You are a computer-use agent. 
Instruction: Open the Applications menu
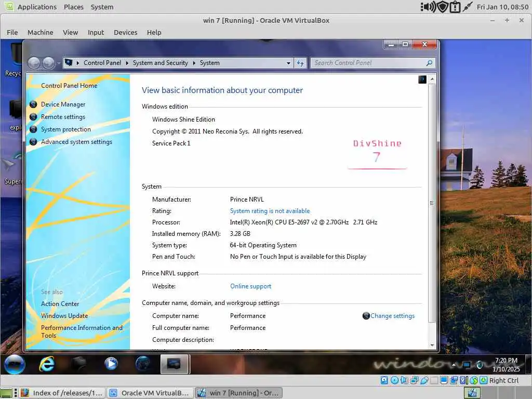(x=37, y=7)
